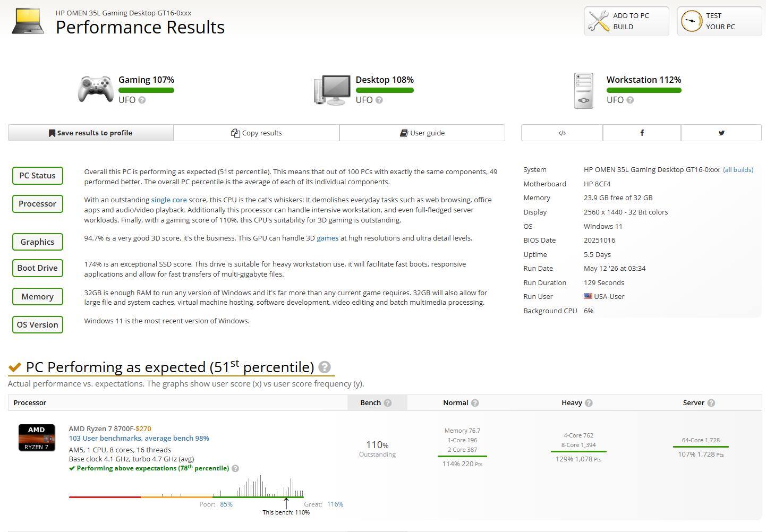The image size is (766, 532).
Task: Click the 129% 1,078 Pts heavy score
Action: click(578, 459)
